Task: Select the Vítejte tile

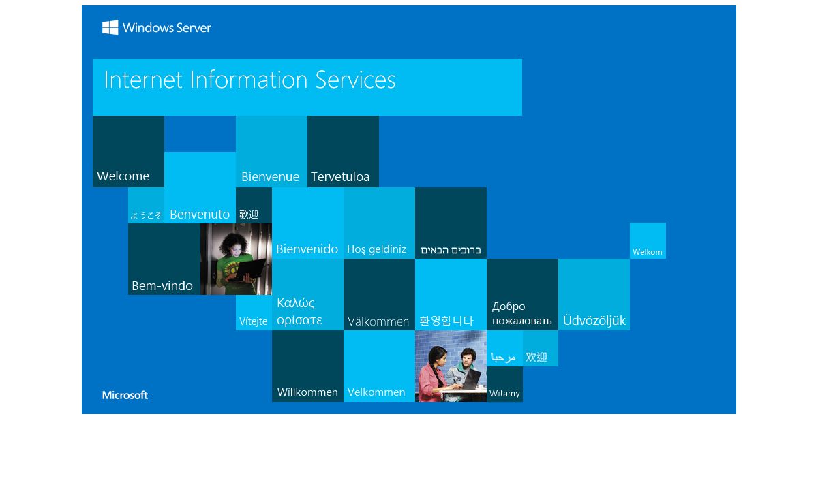Action: [x=254, y=313]
